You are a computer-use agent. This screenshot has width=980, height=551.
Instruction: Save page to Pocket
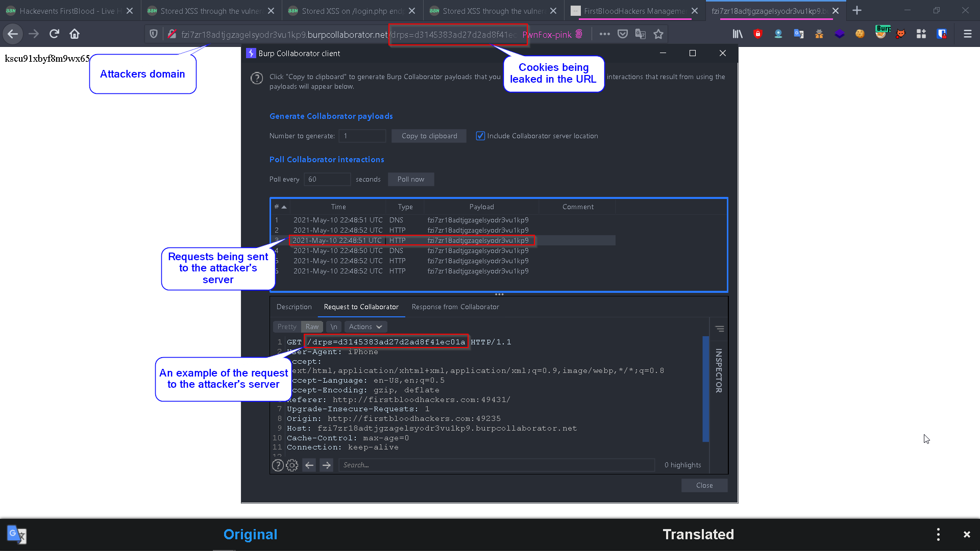click(x=623, y=34)
